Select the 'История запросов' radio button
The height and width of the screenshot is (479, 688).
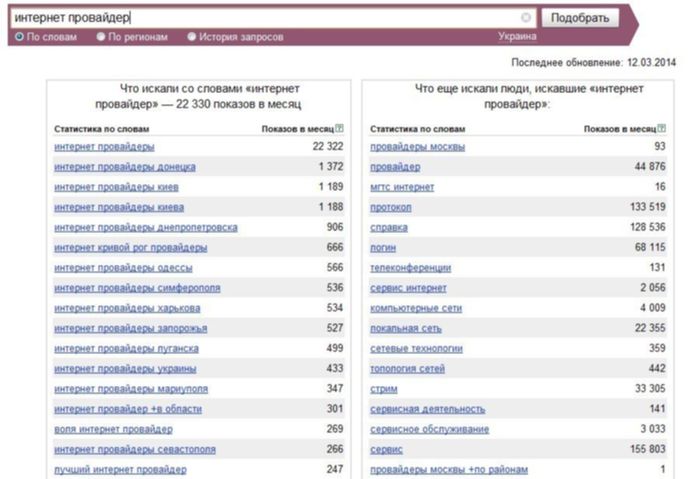point(191,37)
